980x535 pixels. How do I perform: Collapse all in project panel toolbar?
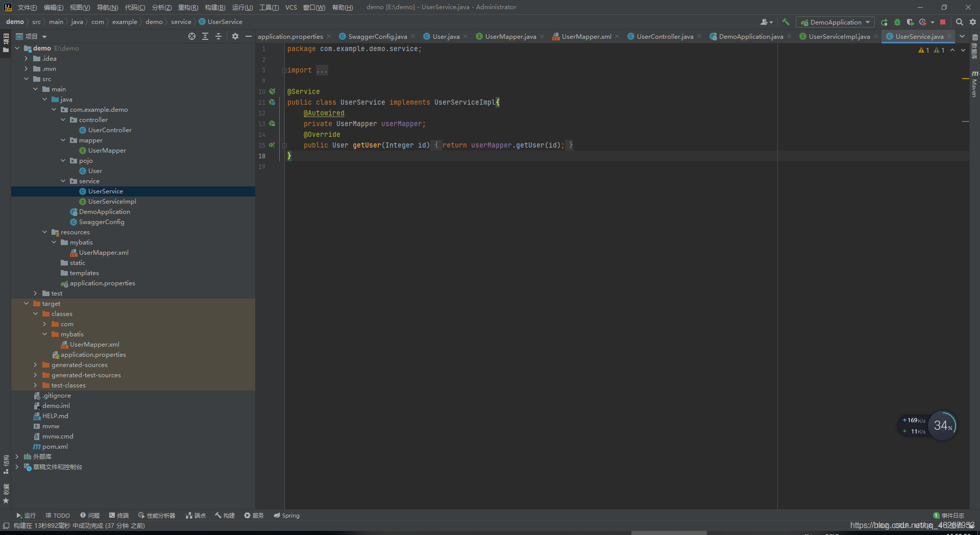pyautogui.click(x=218, y=36)
